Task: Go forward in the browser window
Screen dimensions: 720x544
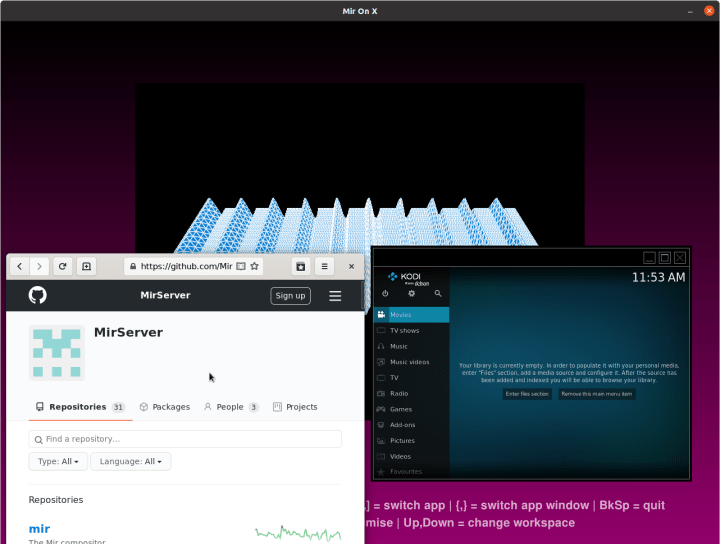Action: (x=39, y=266)
